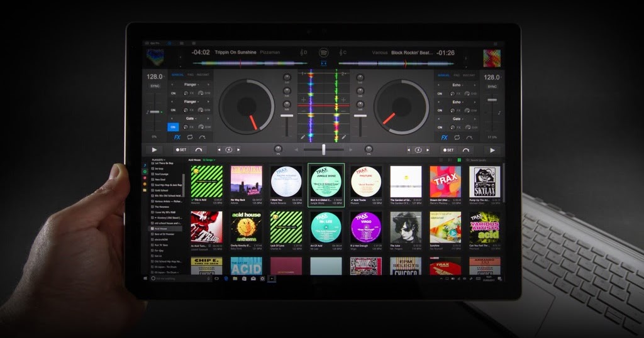Jump to cue on right deck arc button
The image size is (644, 338).
tap(466, 150)
